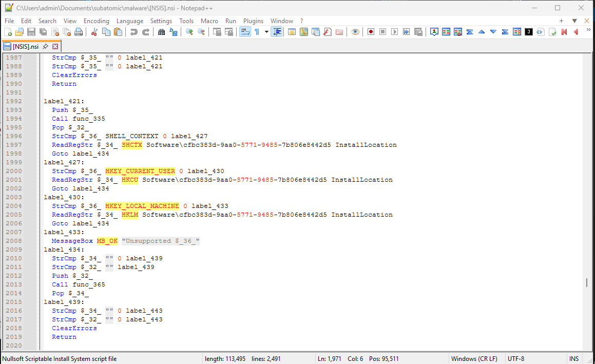Screen dimensions: 595x364
Task: Run macro multiple times icon
Action: pos(407,32)
